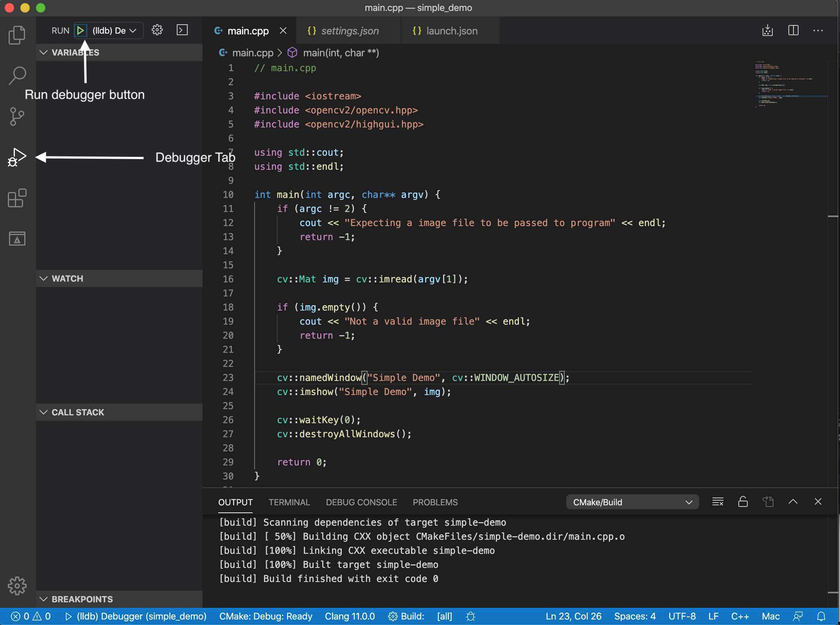The image size is (840, 625).
Task: Open launch configuration settings gear next to RUN
Action: tap(157, 30)
